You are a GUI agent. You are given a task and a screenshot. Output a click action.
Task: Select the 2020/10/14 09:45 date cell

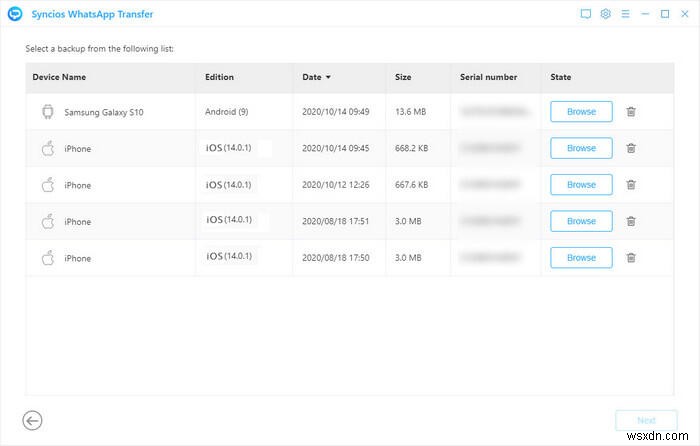336,148
